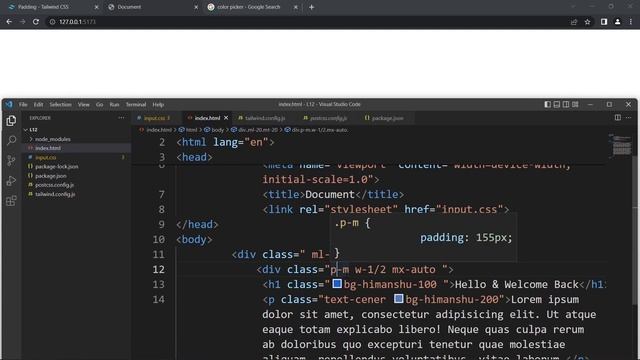Switch to the postcss.config.js editor tab

click(328, 118)
